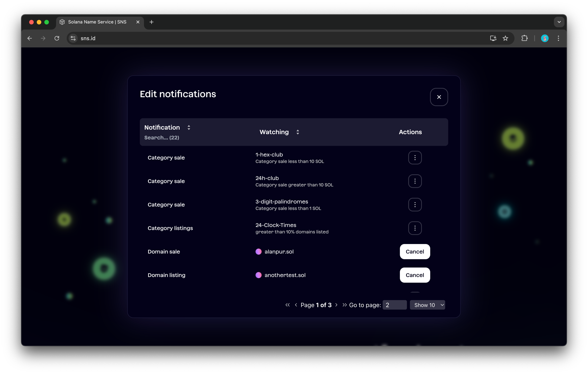Go to previous page arrow

[x=296, y=305]
